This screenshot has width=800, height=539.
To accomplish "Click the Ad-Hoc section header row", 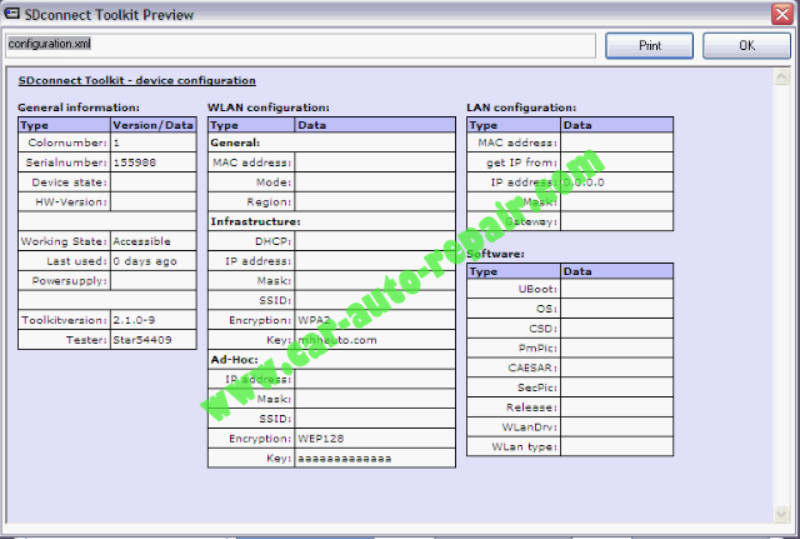I will [332, 359].
